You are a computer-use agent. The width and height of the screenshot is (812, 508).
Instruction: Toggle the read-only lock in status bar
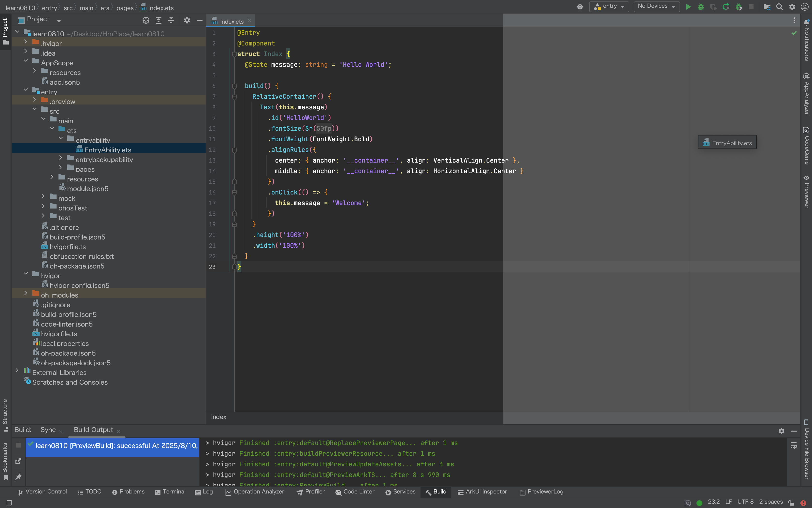791,503
